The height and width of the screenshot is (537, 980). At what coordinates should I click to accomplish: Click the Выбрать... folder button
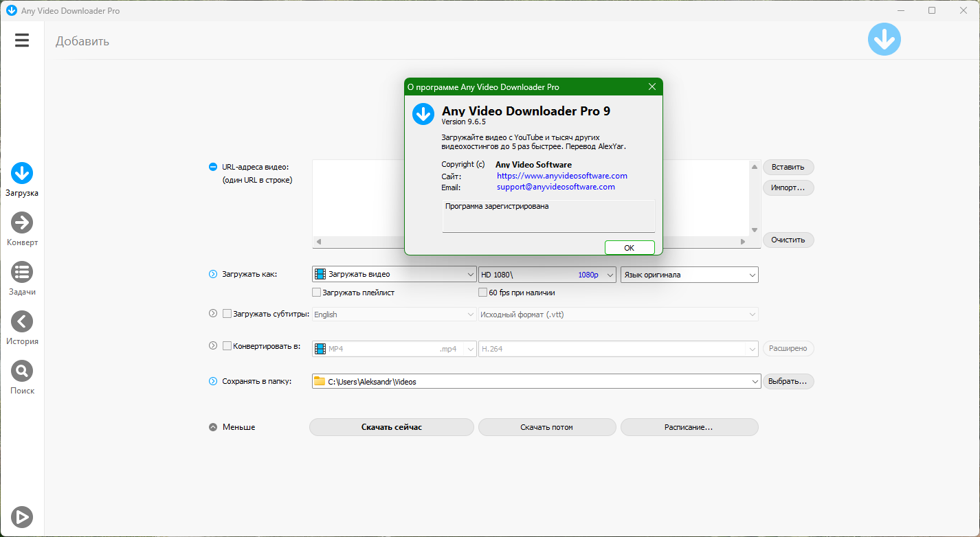pos(788,381)
